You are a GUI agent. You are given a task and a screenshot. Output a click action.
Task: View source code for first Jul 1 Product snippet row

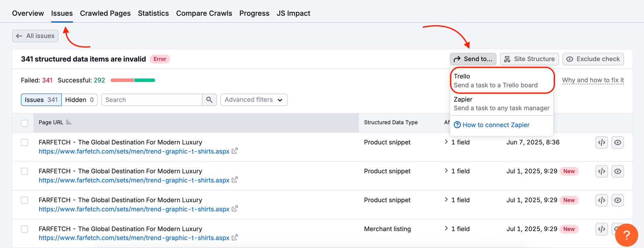point(602,171)
